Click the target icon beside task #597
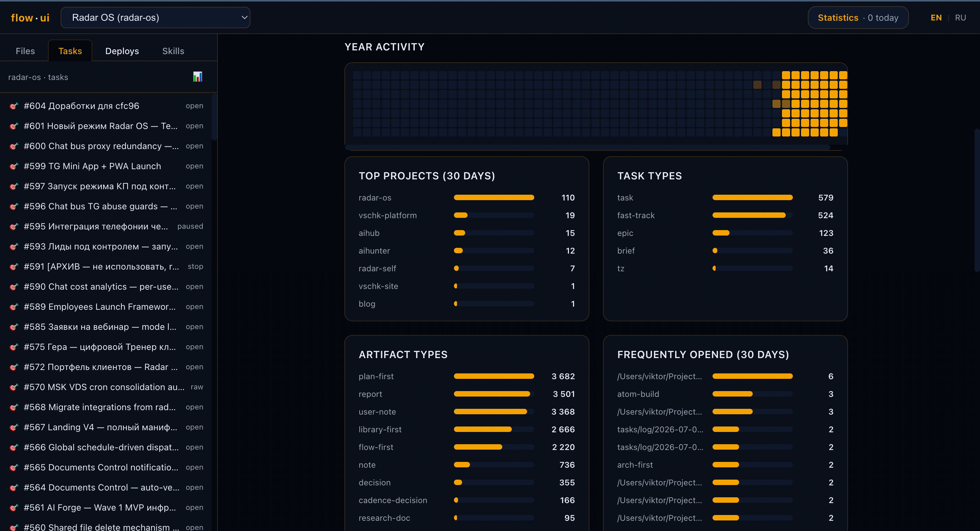Image resolution: width=980 pixels, height=531 pixels. point(14,186)
